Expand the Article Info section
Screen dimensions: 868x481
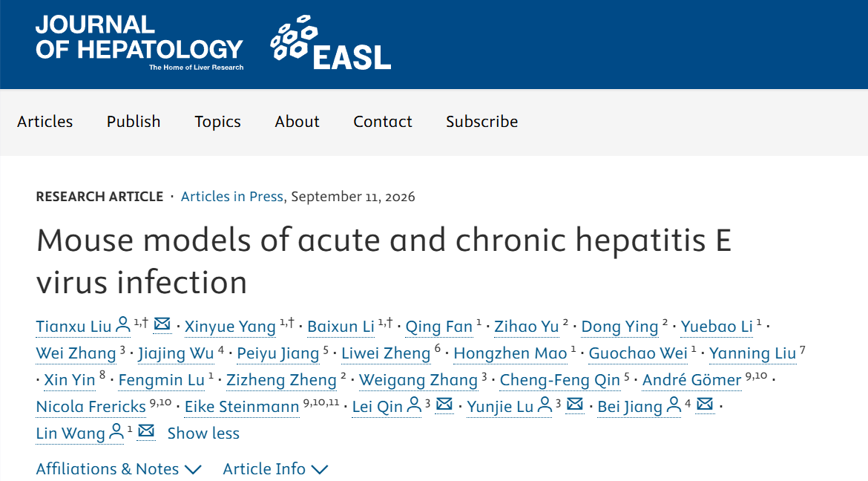[275, 469]
